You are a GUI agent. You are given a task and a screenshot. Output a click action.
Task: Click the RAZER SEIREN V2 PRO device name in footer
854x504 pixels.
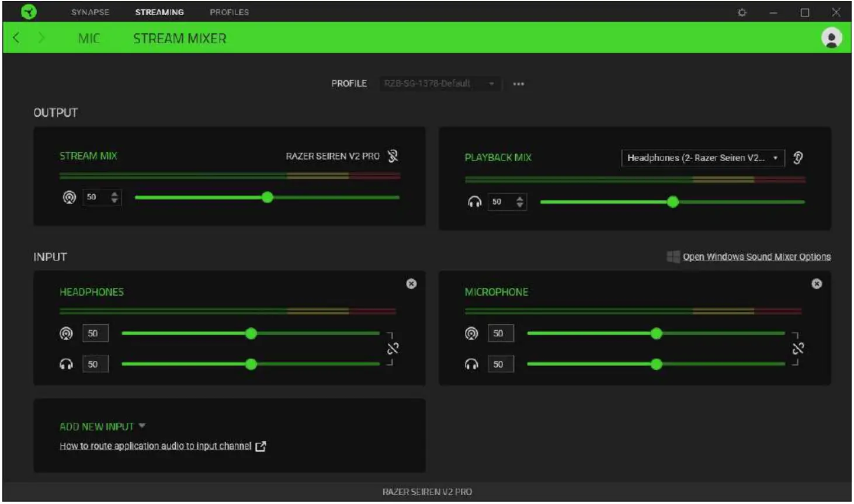(427, 492)
